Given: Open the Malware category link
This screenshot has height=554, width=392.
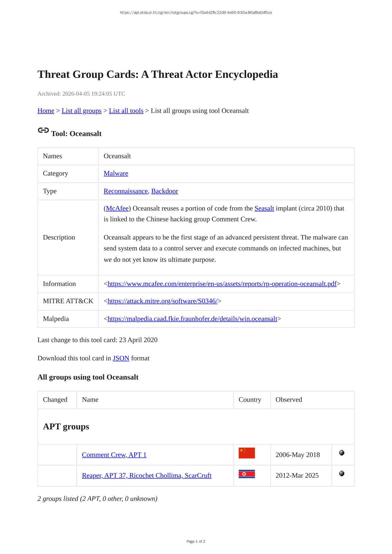Looking at the screenshot, I should [x=116, y=174].
